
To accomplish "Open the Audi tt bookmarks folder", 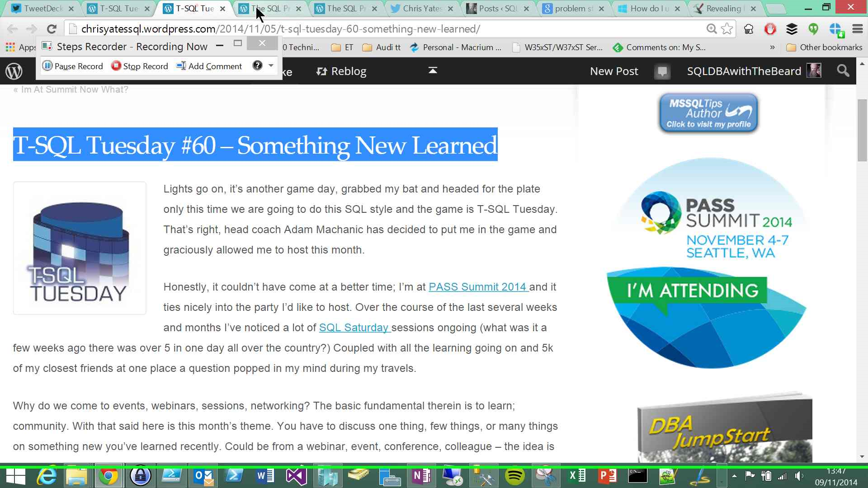I will pyautogui.click(x=382, y=47).
